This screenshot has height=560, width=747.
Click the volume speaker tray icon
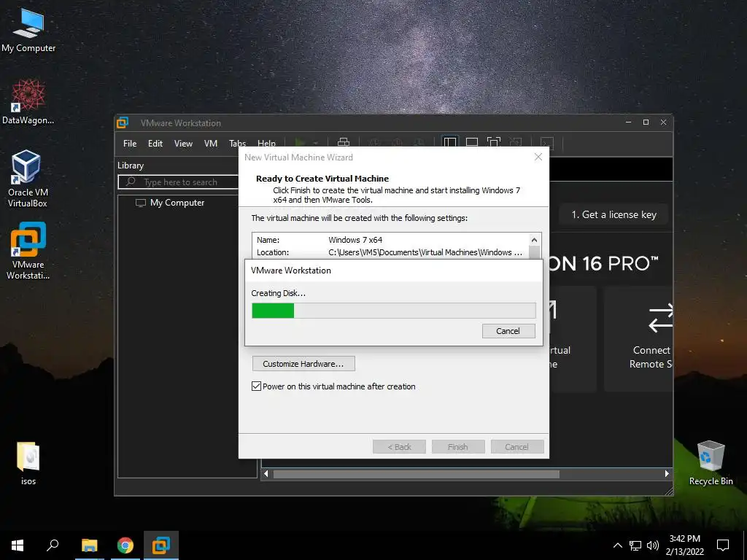653,545
